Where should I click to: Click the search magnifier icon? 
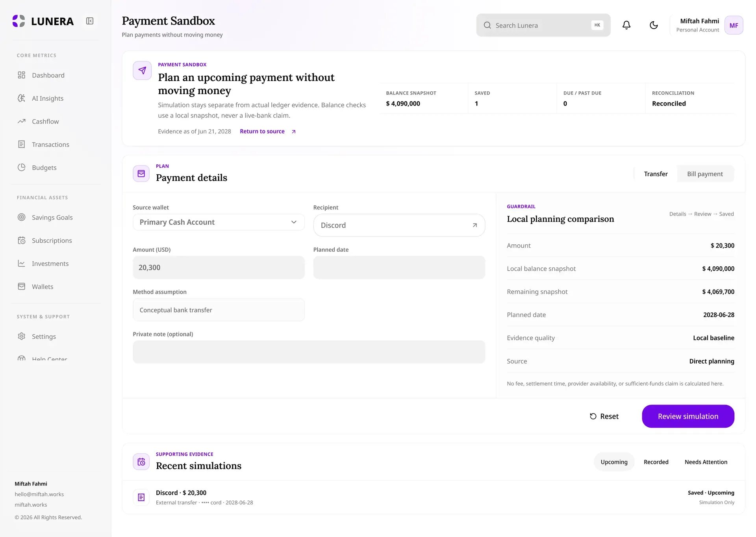pyautogui.click(x=487, y=25)
